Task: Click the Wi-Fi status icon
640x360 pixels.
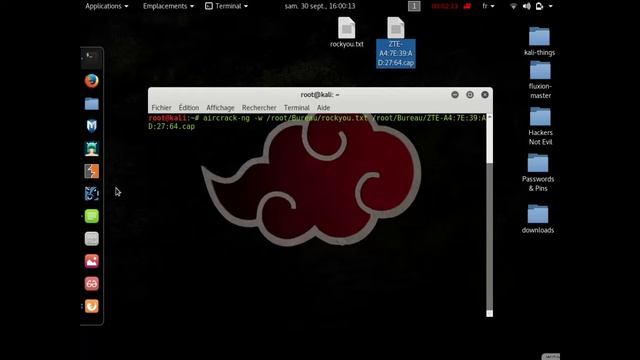Action: pos(513,6)
